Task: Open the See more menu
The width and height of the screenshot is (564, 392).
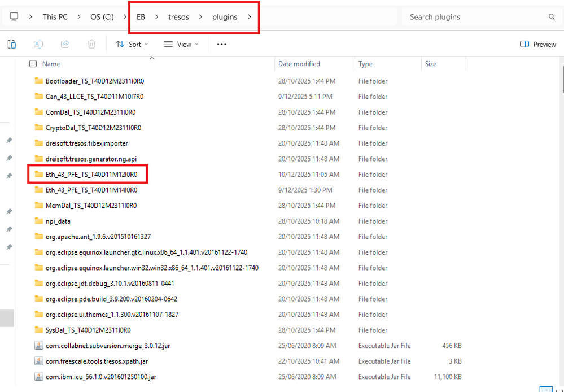Action: tap(221, 43)
